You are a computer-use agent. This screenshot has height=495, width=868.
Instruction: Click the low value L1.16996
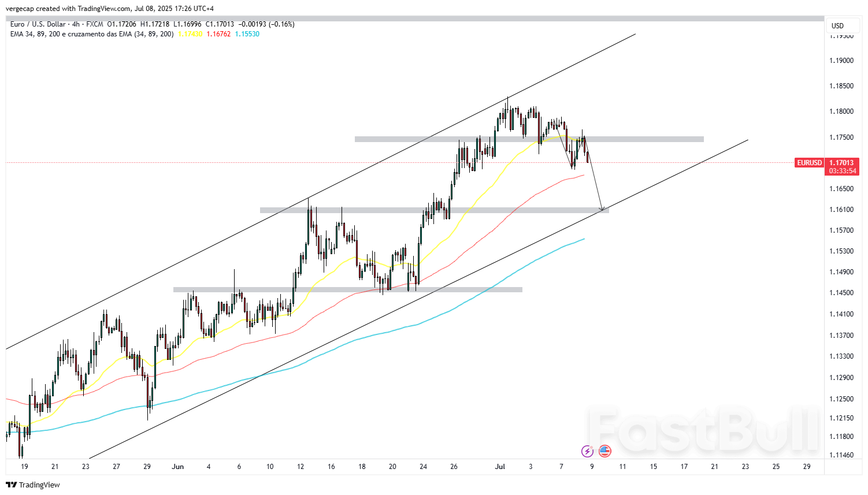pyautogui.click(x=187, y=24)
